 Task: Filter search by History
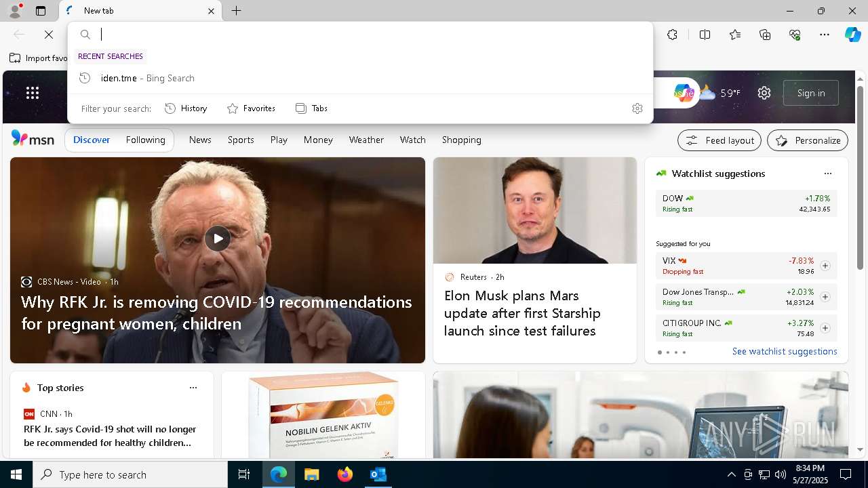pyautogui.click(x=186, y=108)
